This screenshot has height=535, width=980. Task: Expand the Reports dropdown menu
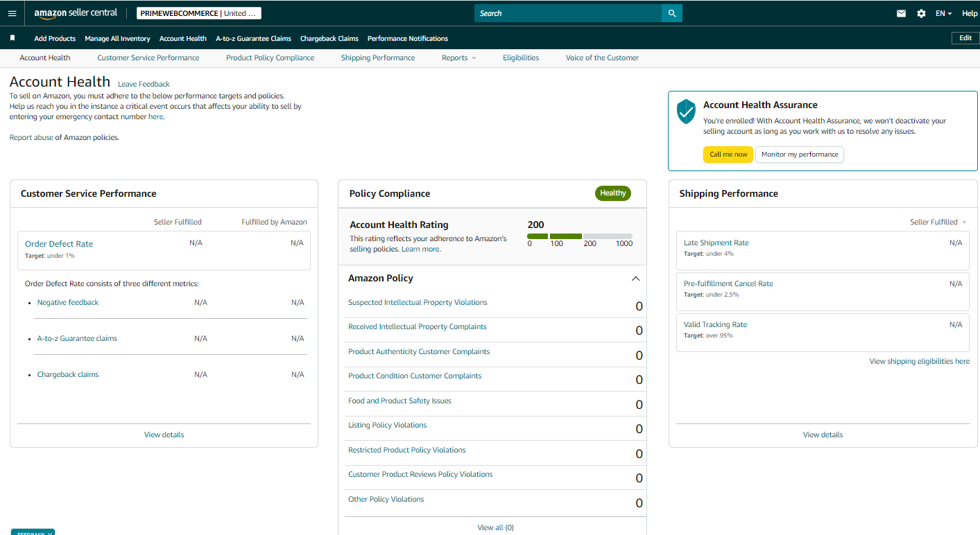click(459, 58)
